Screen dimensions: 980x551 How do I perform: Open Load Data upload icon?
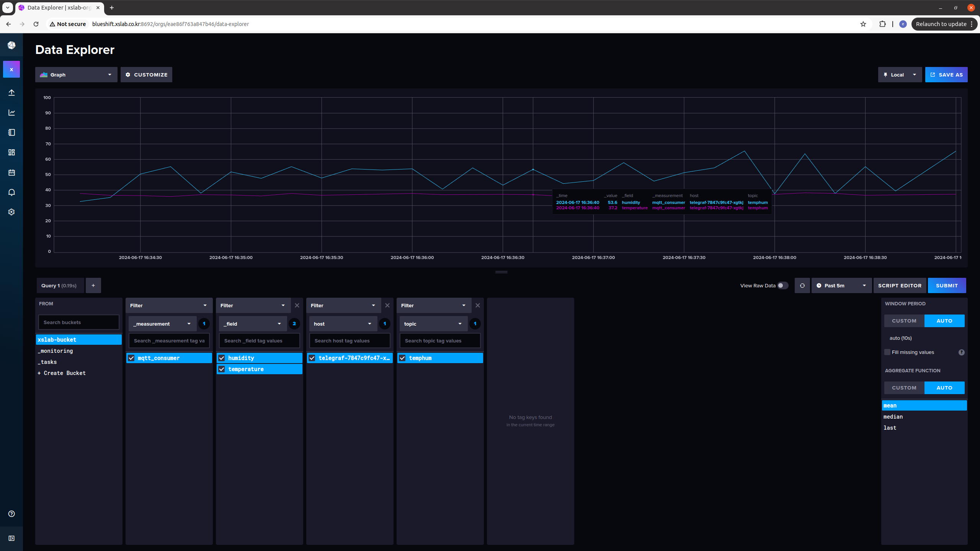coord(11,93)
